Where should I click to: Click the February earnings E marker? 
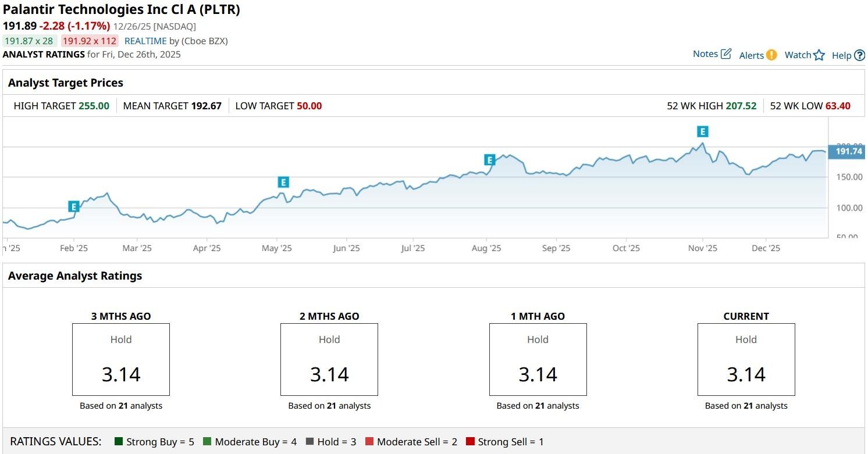click(x=74, y=206)
